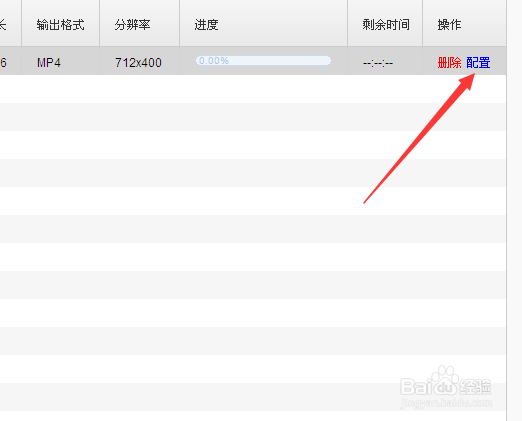Select the 输出格式 column header
The image size is (522, 421).
(x=60, y=23)
